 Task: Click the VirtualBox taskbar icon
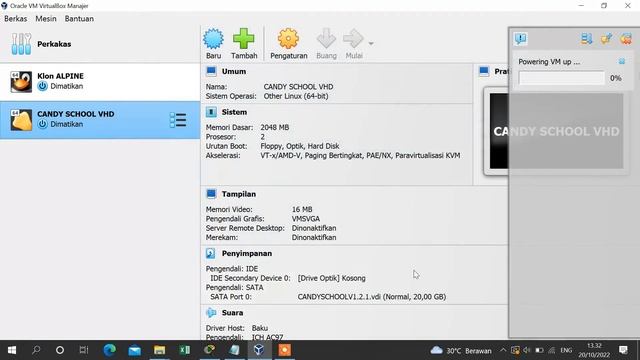(259, 350)
